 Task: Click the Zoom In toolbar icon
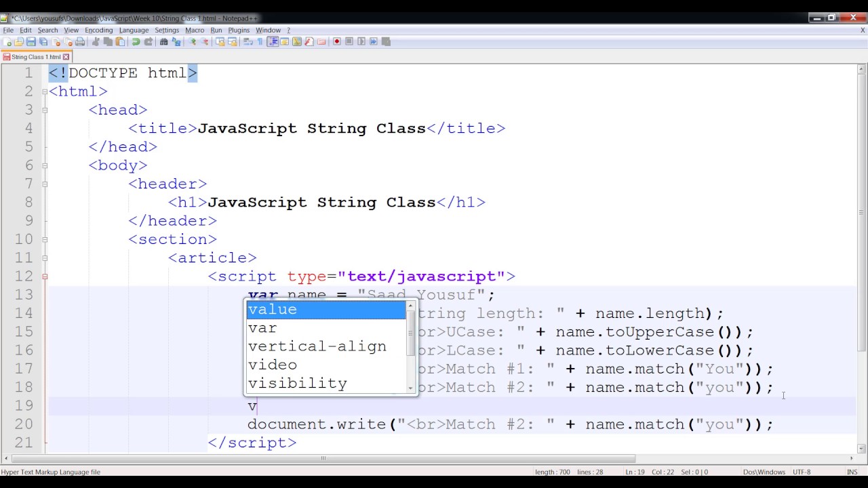click(x=192, y=42)
